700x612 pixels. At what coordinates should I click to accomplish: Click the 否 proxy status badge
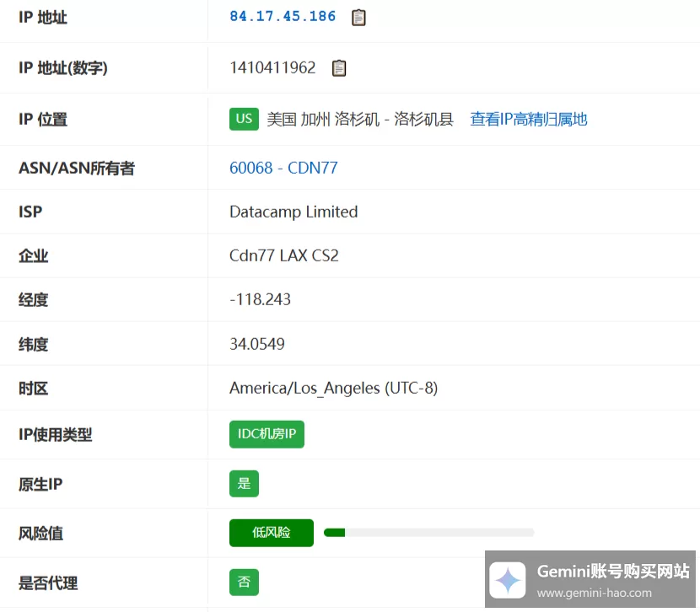coord(244,582)
